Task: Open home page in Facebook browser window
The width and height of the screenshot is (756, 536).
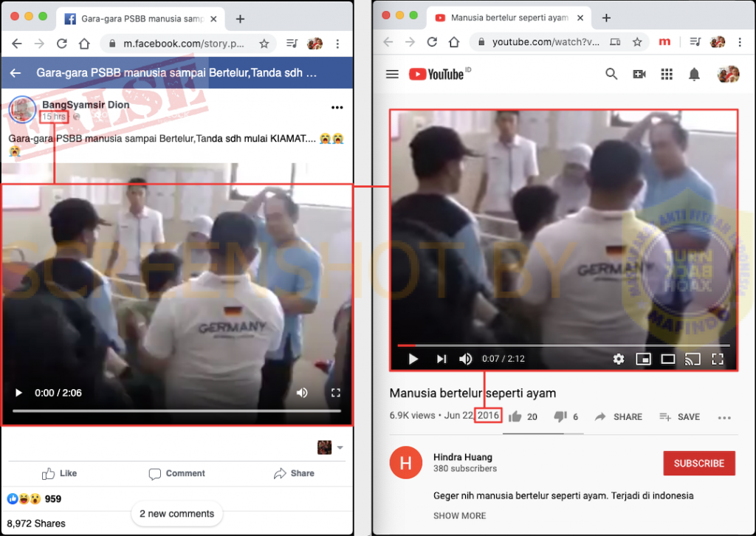Action: (84, 44)
